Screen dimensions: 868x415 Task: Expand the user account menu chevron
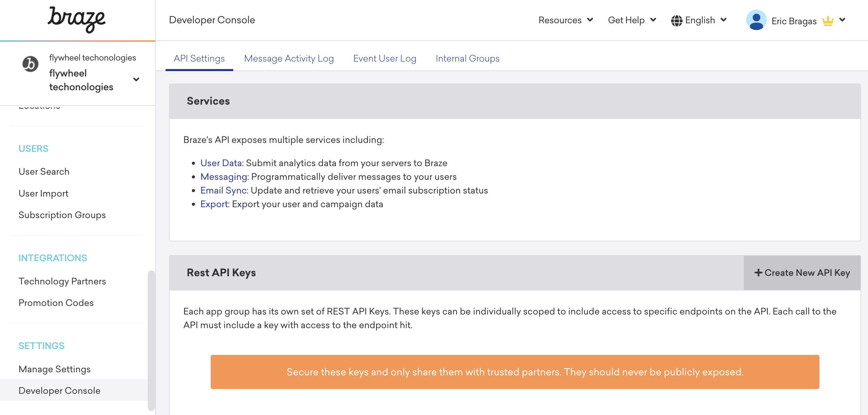click(x=842, y=20)
